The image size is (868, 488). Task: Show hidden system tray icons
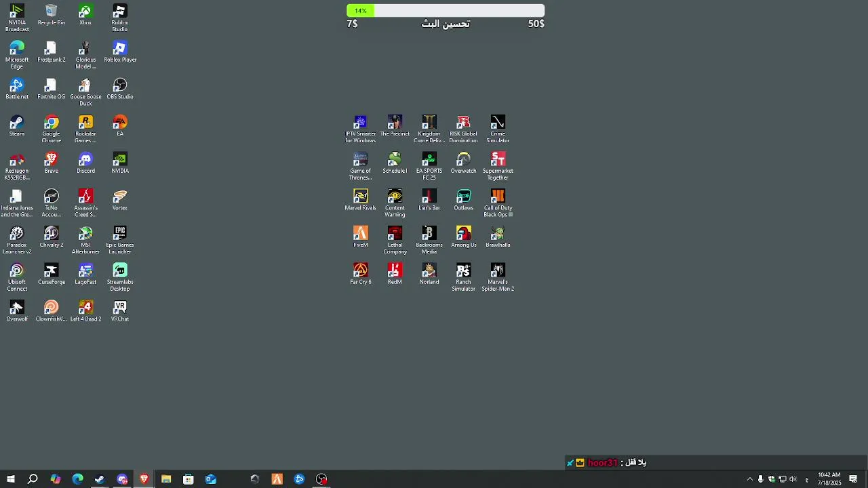(x=749, y=479)
